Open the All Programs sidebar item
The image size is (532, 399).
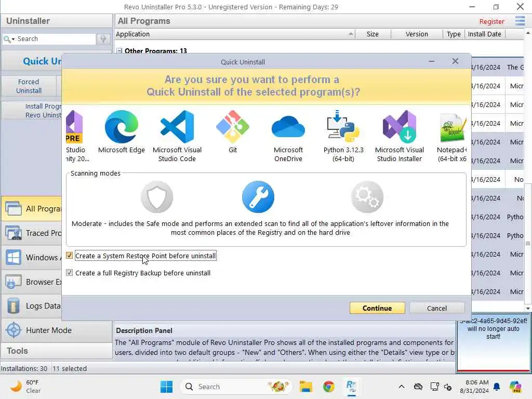[32, 209]
